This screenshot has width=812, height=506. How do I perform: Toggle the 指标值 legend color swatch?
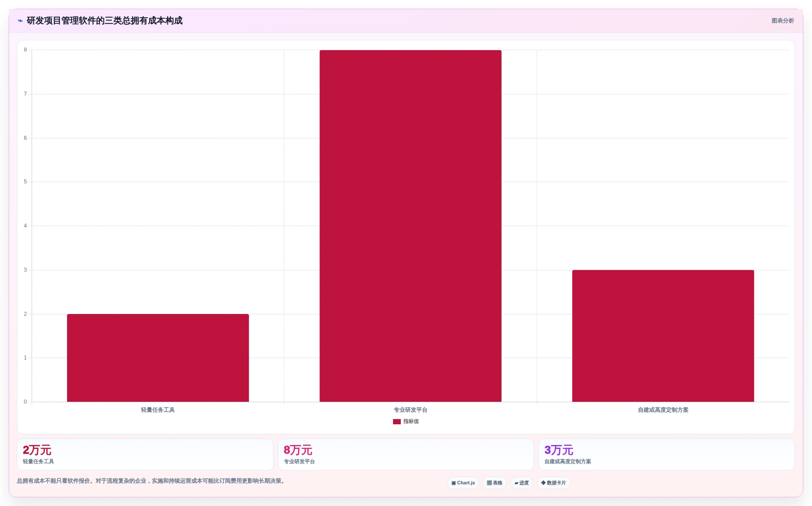point(396,422)
